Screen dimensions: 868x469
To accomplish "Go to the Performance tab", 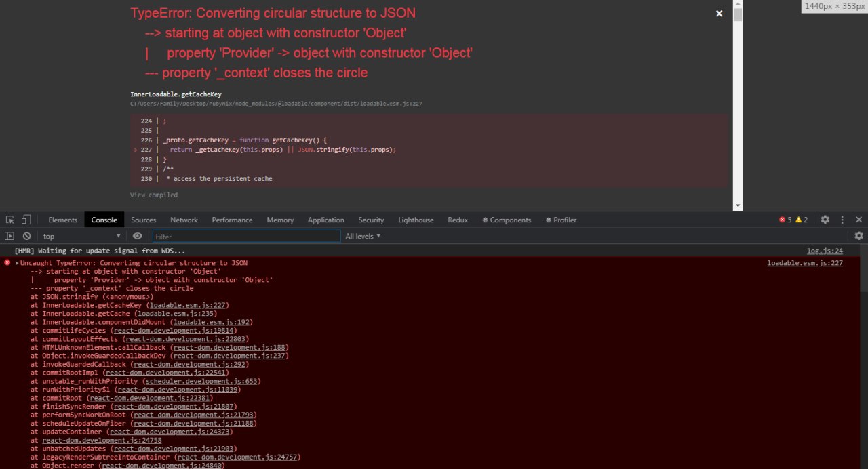I will pos(232,220).
